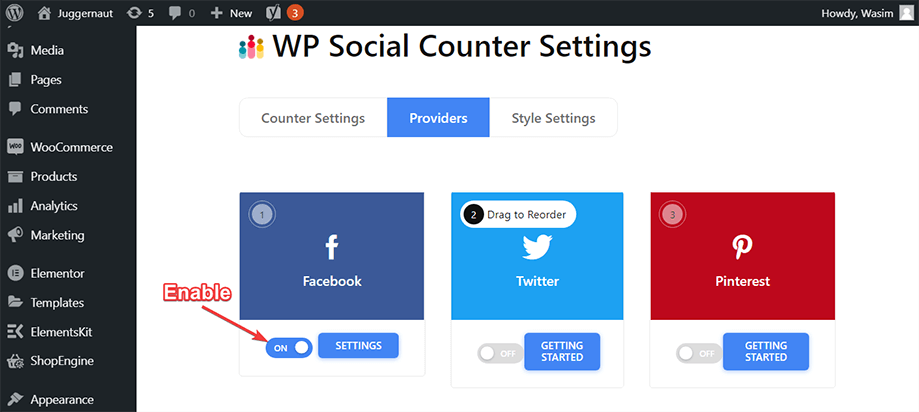This screenshot has width=919, height=412.
Task: Open comments bubble in admin bar
Action: pyautogui.click(x=183, y=13)
